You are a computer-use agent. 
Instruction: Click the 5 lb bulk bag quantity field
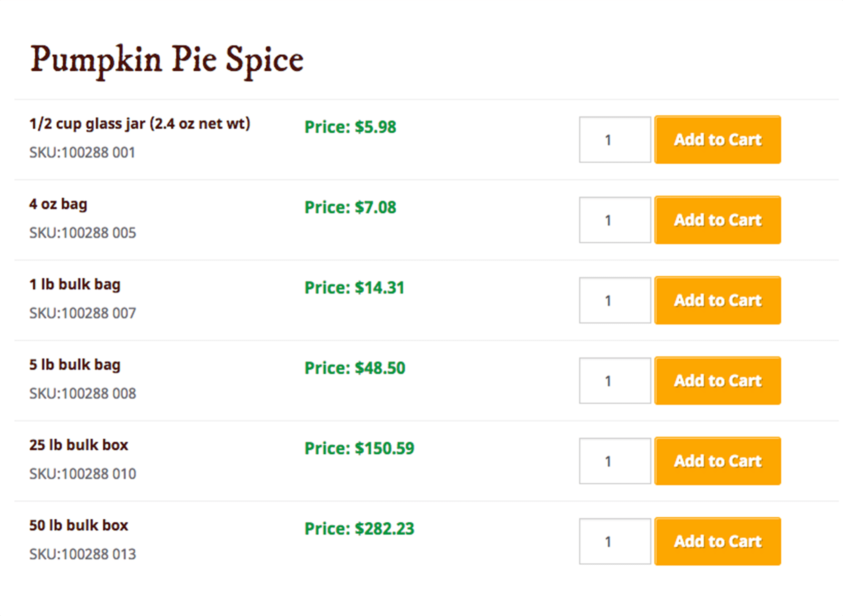tap(614, 381)
